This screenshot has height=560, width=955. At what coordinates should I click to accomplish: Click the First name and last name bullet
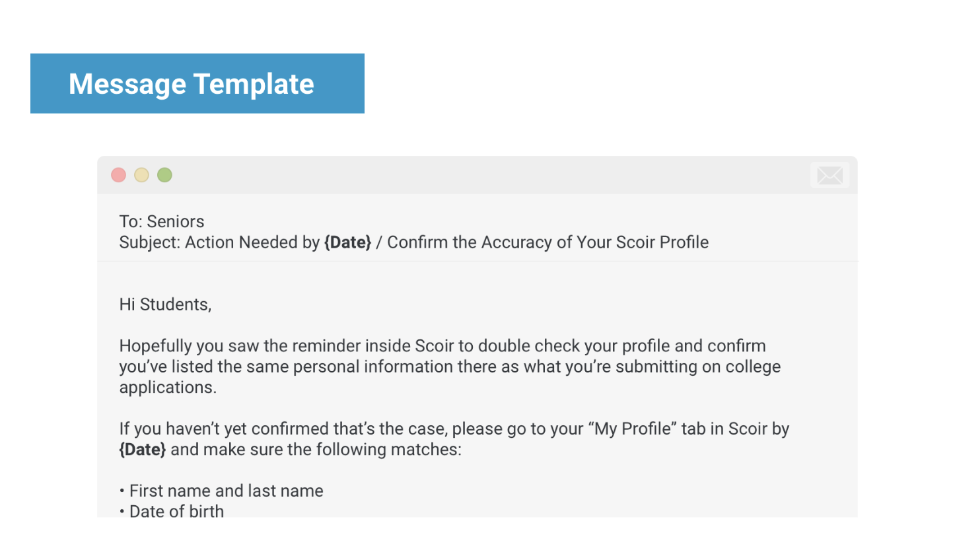[x=221, y=491]
